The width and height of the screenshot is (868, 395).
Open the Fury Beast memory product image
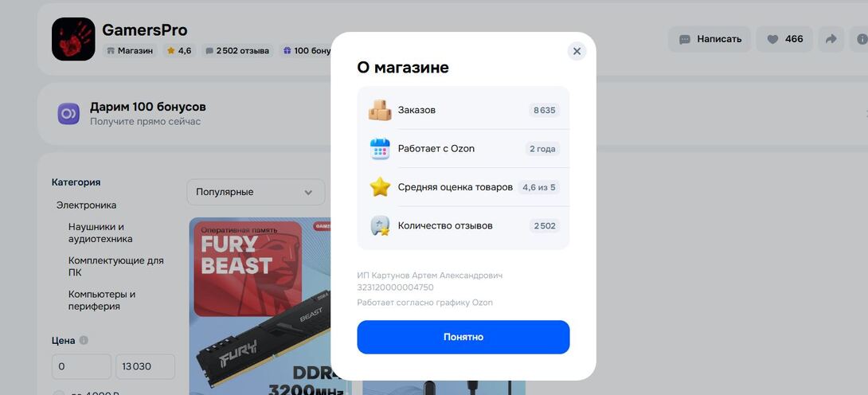click(270, 306)
